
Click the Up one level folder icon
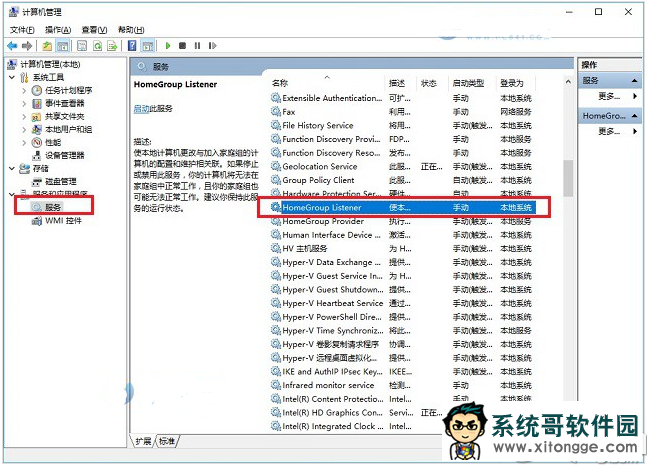47,46
